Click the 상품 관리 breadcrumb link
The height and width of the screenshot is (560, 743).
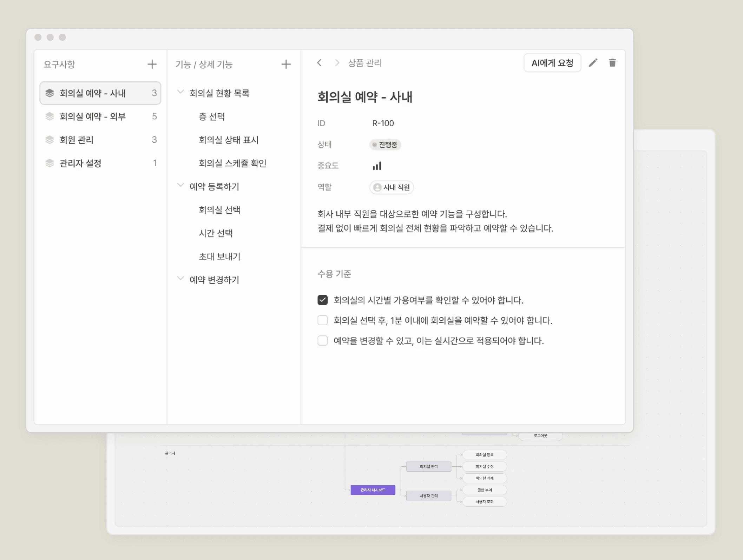[364, 63]
